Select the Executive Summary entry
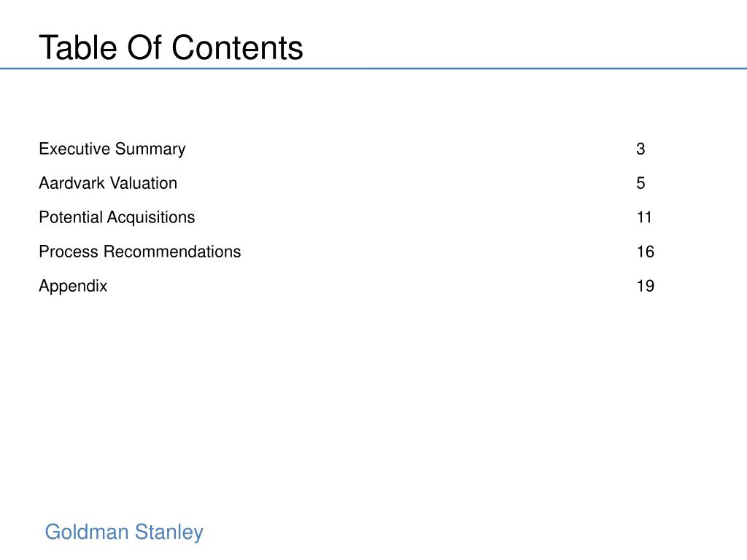The width and height of the screenshot is (747, 560). pyautogui.click(x=112, y=149)
